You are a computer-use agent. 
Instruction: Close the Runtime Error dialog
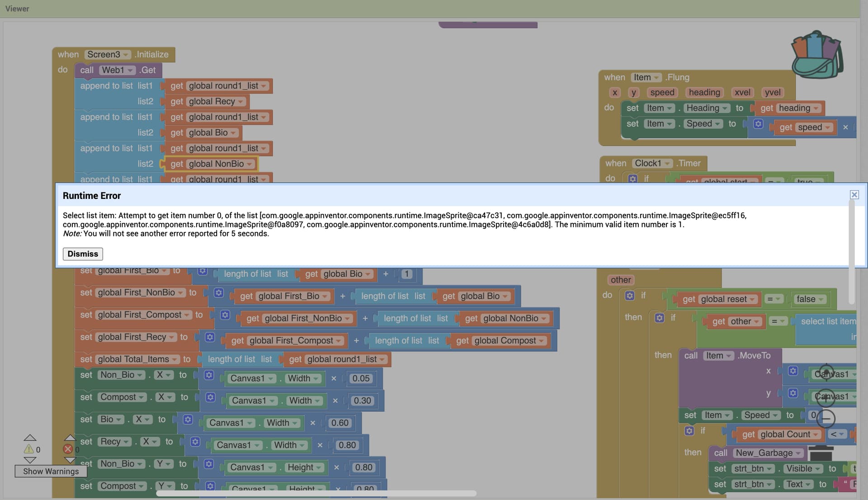tap(854, 195)
